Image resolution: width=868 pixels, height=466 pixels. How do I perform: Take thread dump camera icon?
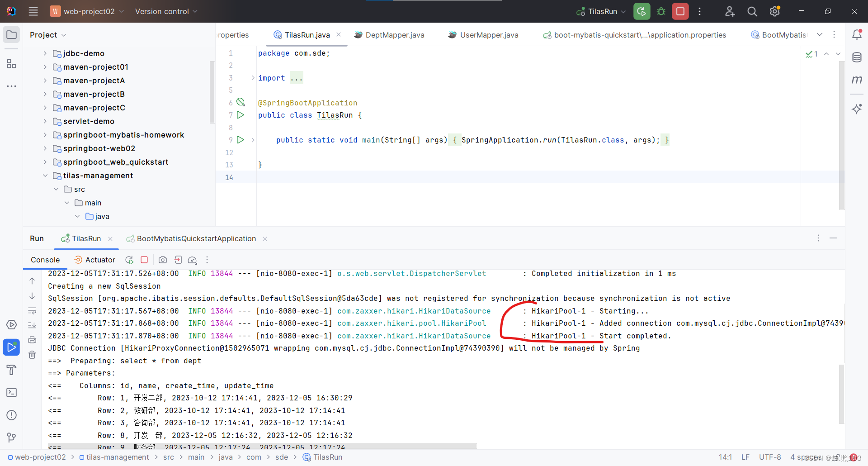click(163, 260)
